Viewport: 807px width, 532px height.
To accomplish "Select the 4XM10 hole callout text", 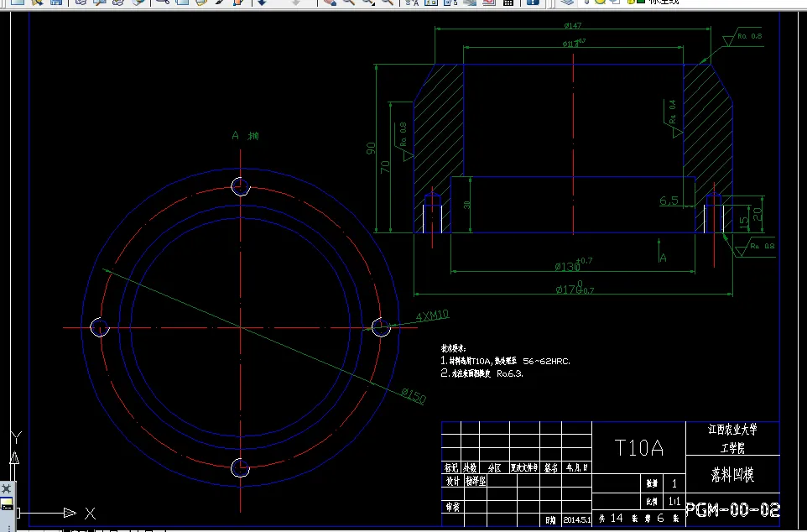I will click(432, 316).
